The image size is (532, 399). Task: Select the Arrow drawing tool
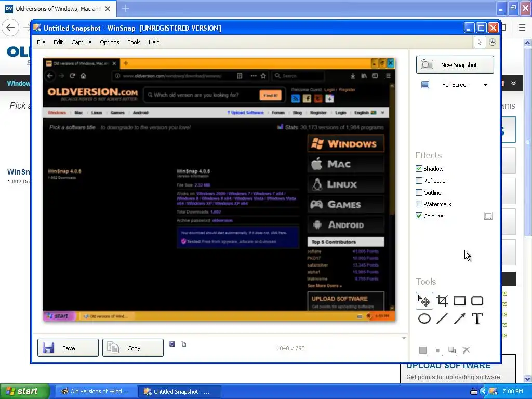tap(459, 318)
